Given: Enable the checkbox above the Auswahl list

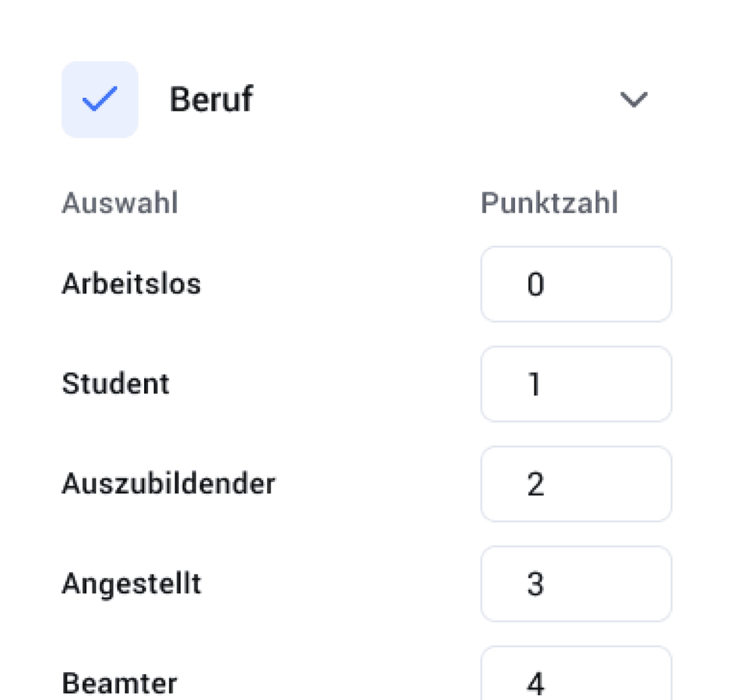Looking at the screenshot, I should pyautogui.click(x=99, y=99).
